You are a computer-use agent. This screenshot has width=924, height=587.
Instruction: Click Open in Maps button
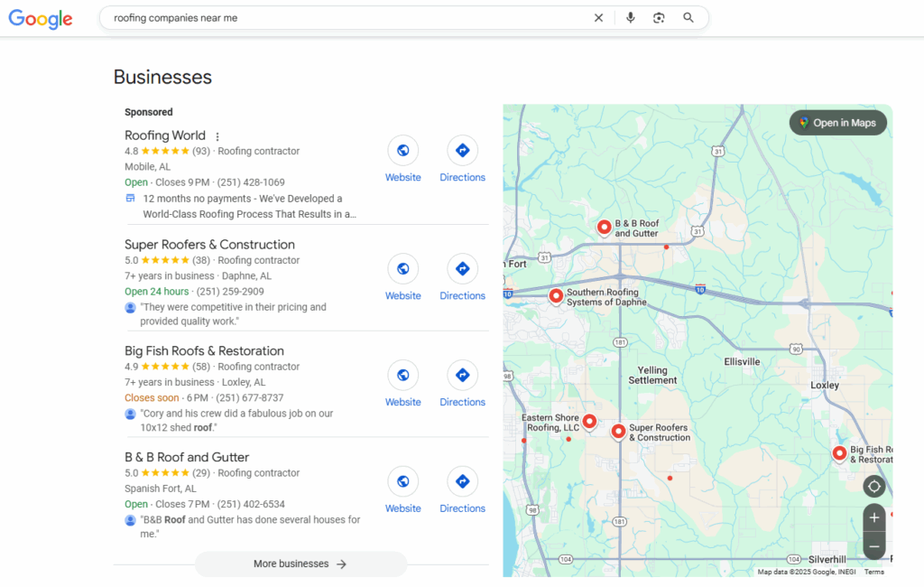(838, 123)
